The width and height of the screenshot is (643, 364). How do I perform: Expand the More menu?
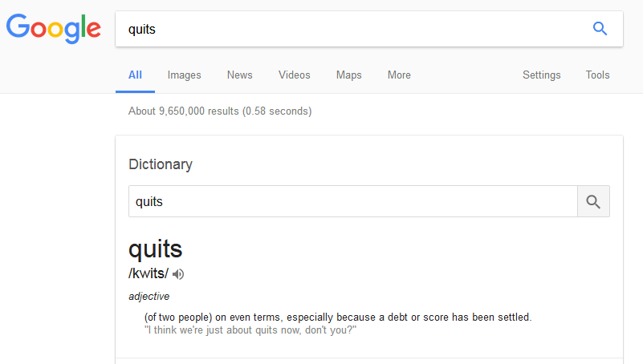point(399,75)
